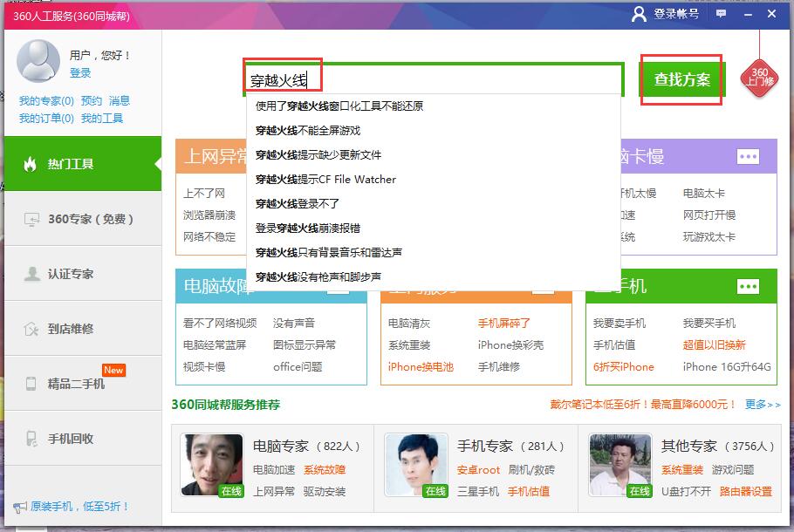This screenshot has width=794, height=532.
Task: Click the 查找方案 search button
Action: tap(681, 79)
